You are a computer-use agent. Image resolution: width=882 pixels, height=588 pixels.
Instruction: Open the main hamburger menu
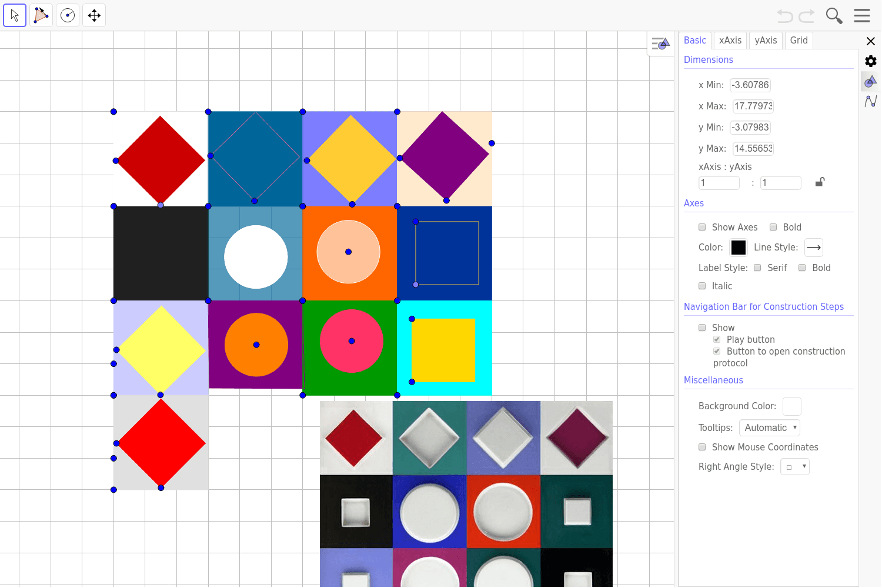point(862,16)
